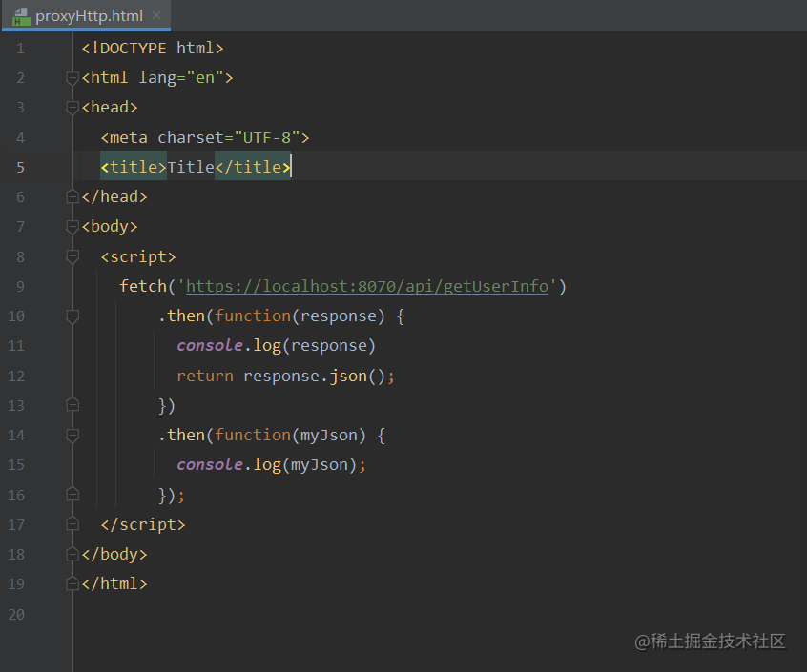This screenshot has height=672, width=807.
Task: Click line number 12 in the gutter
Action: [x=16, y=376]
